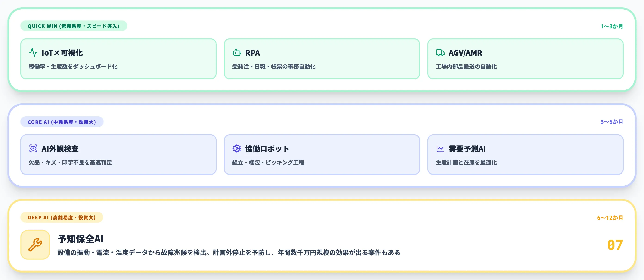Open the RPA card description text
644x280 pixels.
(x=273, y=67)
